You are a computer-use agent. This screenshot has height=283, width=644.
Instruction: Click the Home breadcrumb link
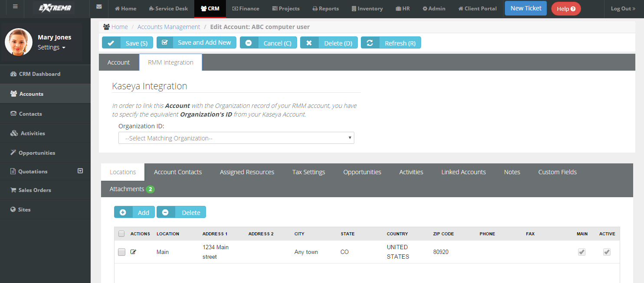click(x=119, y=27)
